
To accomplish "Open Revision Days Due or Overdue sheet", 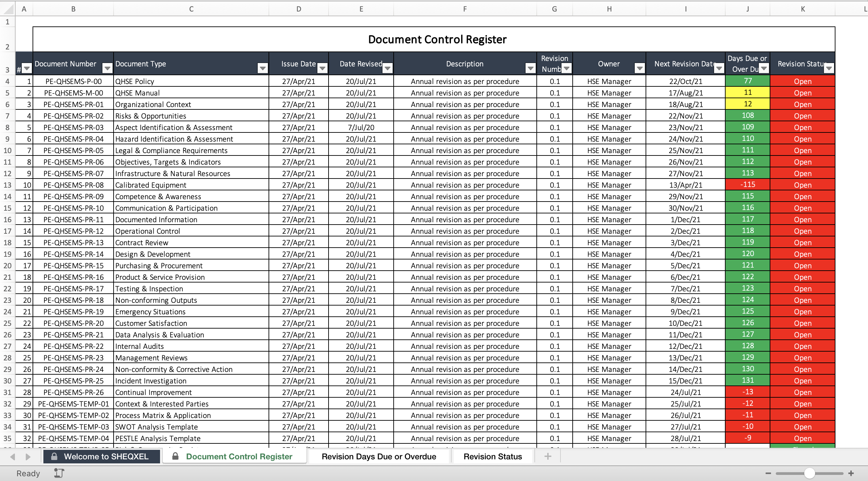I will click(379, 456).
